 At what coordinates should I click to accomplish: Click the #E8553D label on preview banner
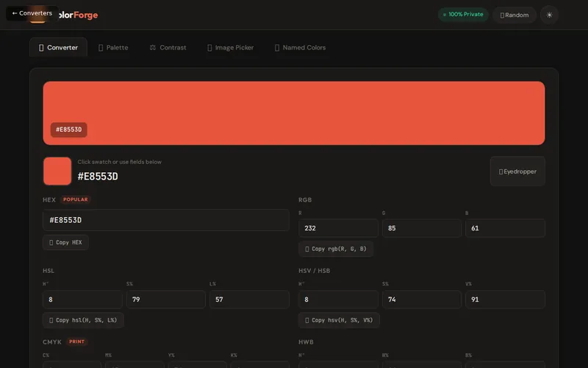tap(68, 130)
